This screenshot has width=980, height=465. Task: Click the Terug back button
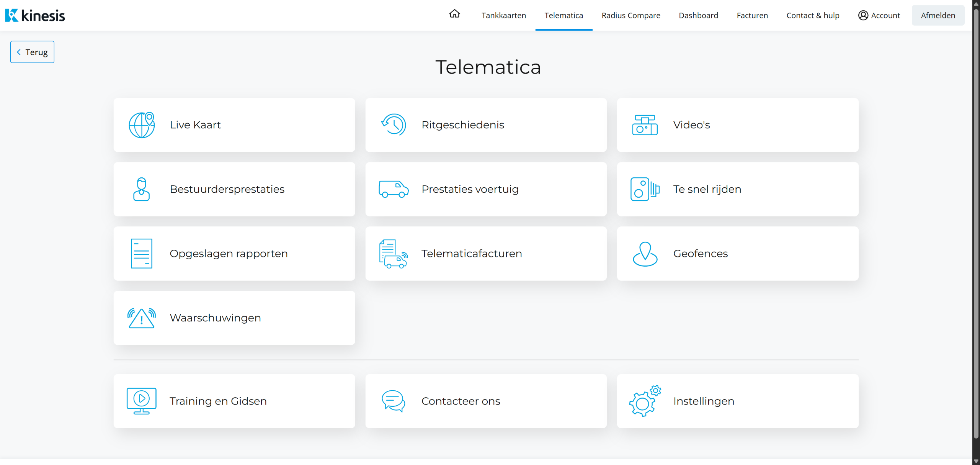pyautogui.click(x=32, y=52)
